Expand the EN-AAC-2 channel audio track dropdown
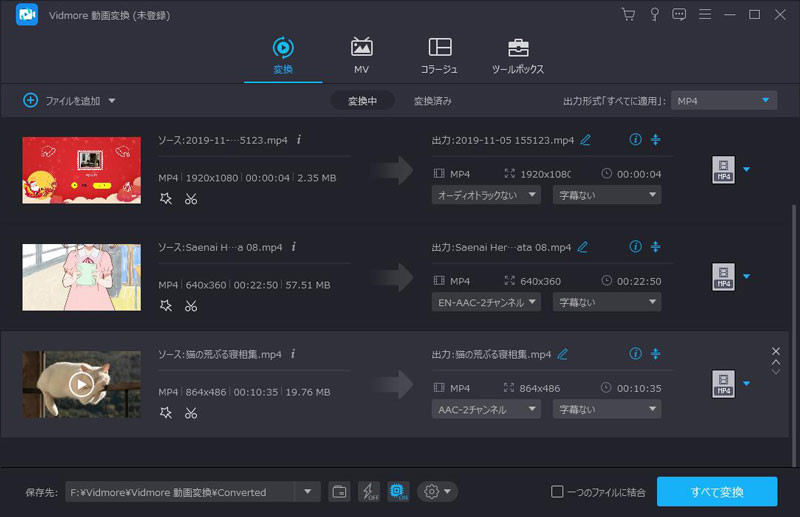Image resolution: width=800 pixels, height=517 pixels. click(x=486, y=302)
